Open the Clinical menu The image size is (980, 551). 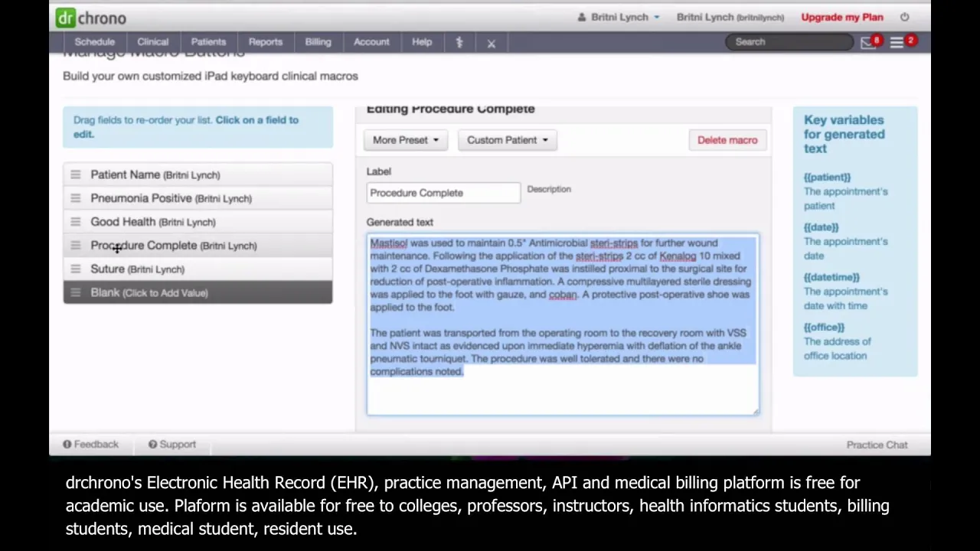(x=152, y=42)
